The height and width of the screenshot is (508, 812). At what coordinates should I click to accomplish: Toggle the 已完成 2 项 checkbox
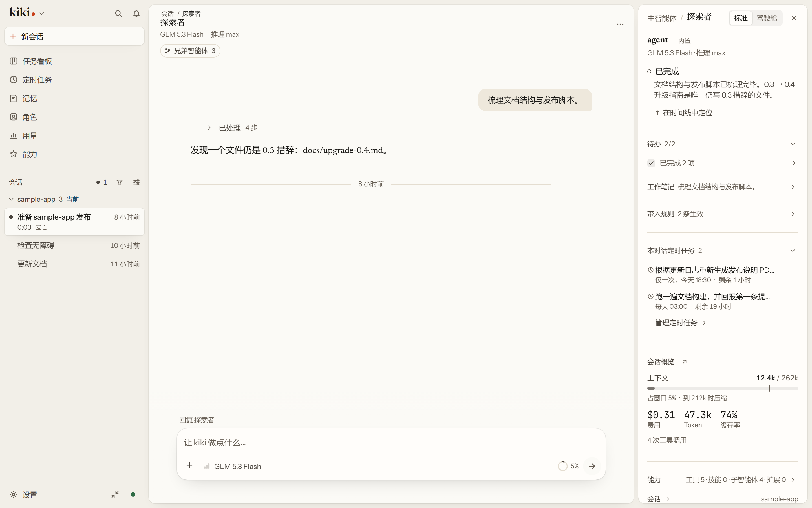pyautogui.click(x=651, y=163)
